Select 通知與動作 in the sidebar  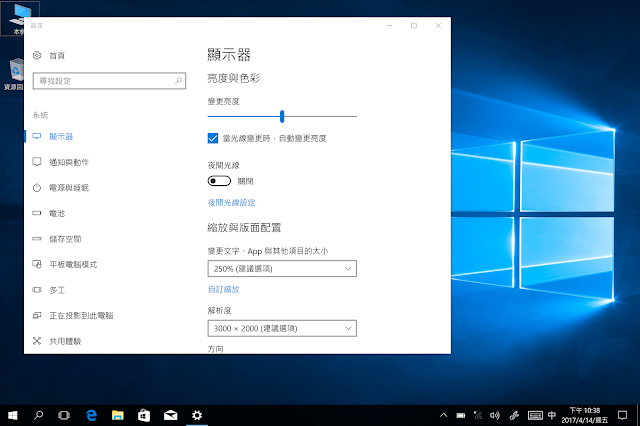click(69, 162)
